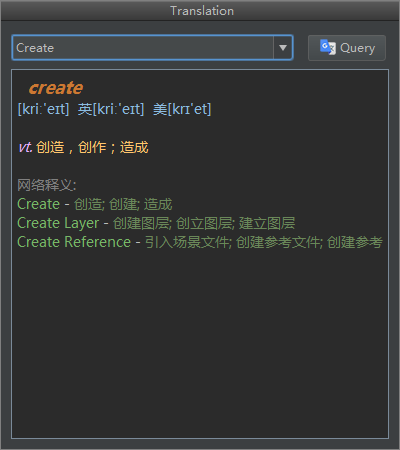This screenshot has width=400, height=450.
Task: Click the empty area of the results pane
Action: click(200, 343)
